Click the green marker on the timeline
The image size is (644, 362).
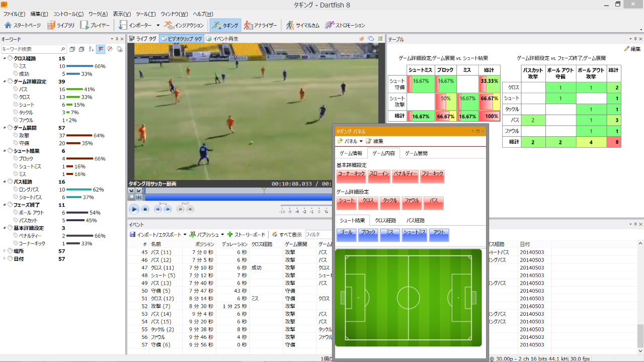263,191
